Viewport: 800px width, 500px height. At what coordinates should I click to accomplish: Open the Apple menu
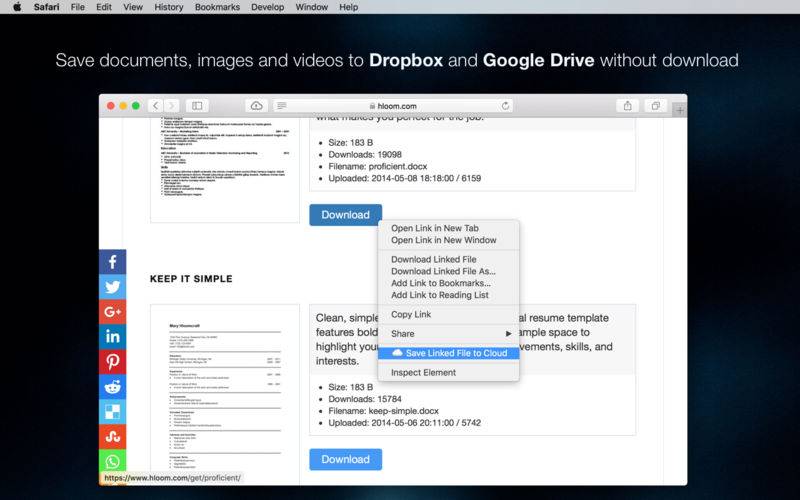pyautogui.click(x=17, y=7)
